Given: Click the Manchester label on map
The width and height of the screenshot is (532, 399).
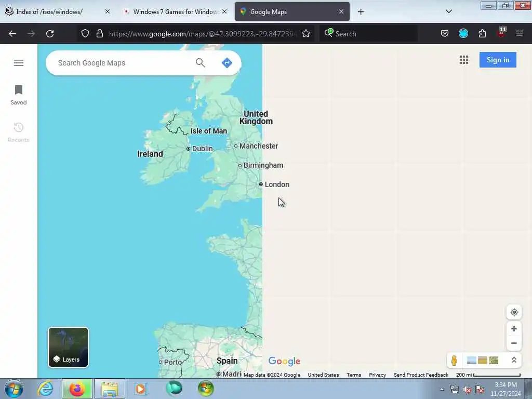Looking at the screenshot, I should tap(259, 146).
